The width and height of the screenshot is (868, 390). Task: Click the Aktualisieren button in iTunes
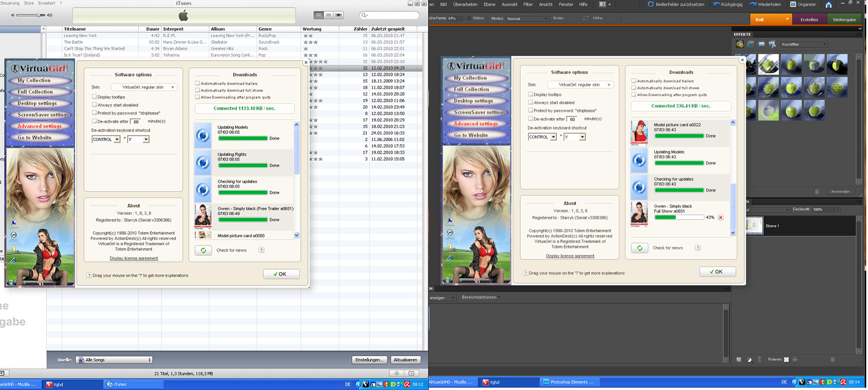click(x=405, y=360)
